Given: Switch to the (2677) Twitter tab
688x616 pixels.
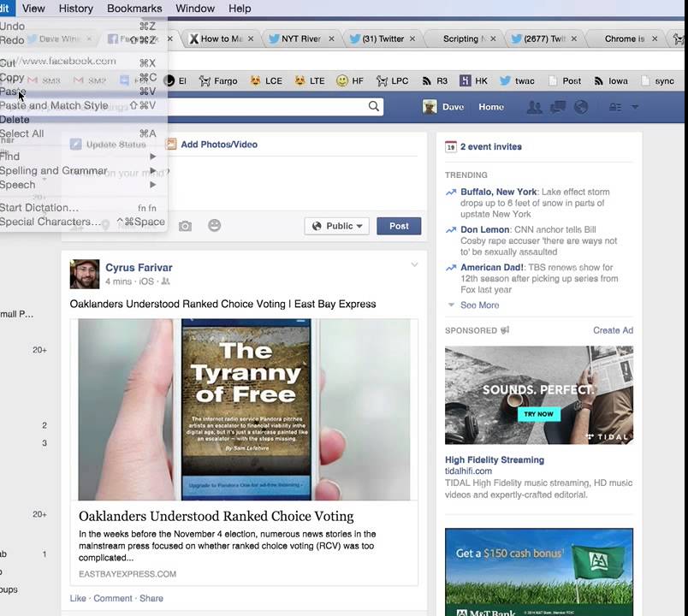Looking at the screenshot, I should [x=544, y=38].
